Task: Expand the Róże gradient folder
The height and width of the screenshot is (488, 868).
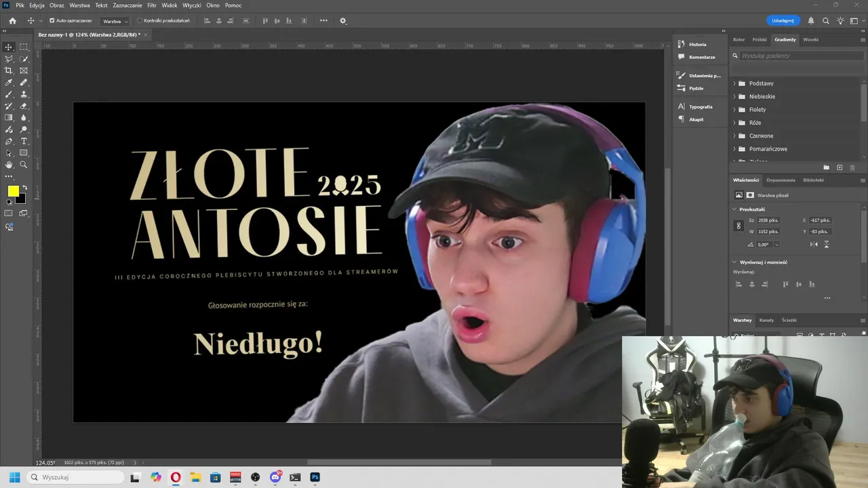Action: [734, 123]
